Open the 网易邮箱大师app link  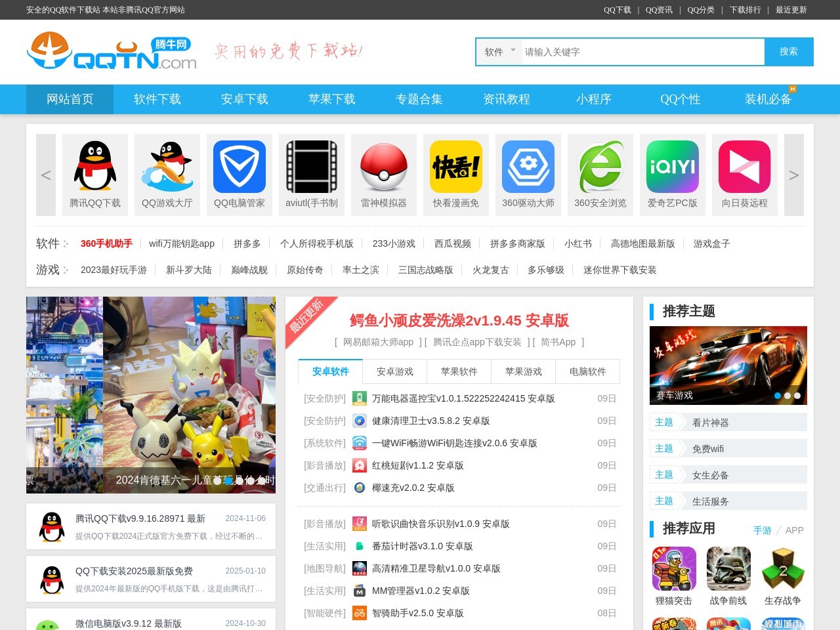click(x=378, y=342)
